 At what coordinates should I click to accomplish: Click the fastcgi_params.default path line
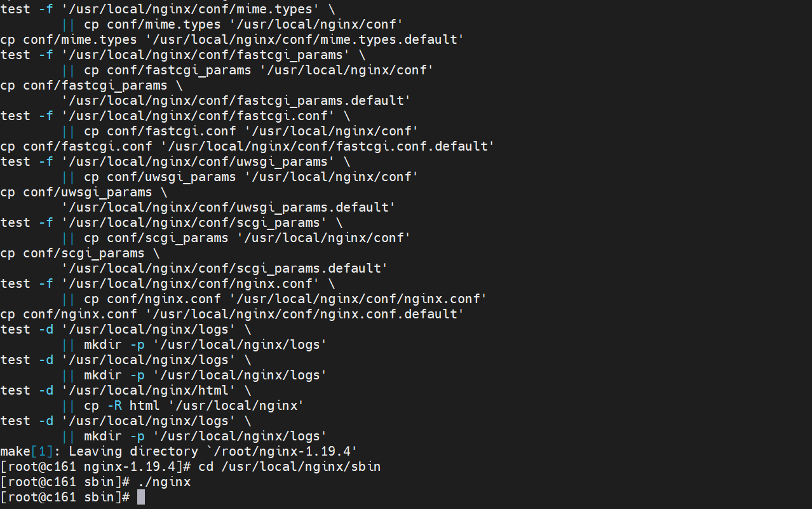tap(236, 101)
